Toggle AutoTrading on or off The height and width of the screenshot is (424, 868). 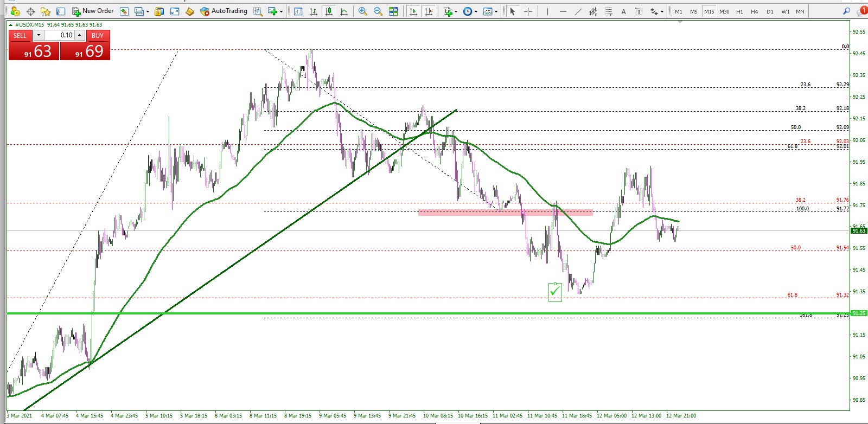point(224,11)
